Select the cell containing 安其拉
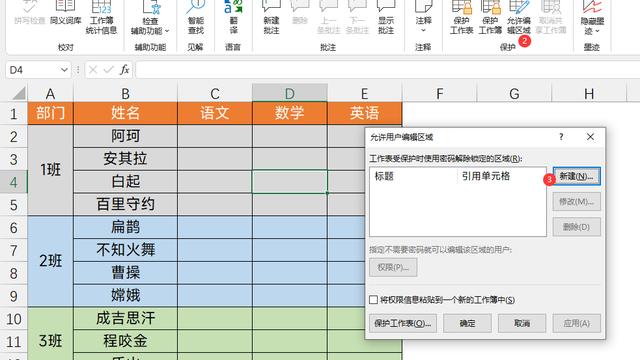640x360 pixels. click(x=125, y=159)
